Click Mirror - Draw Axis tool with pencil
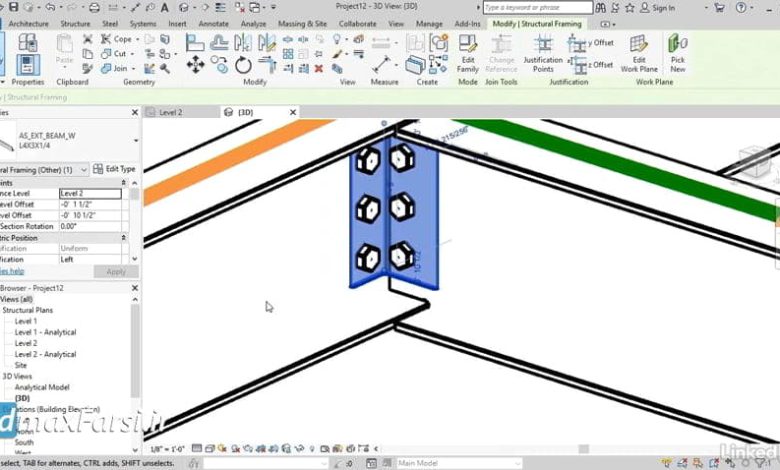Screen dimensions: 780x470 pyautogui.click(x=267, y=43)
